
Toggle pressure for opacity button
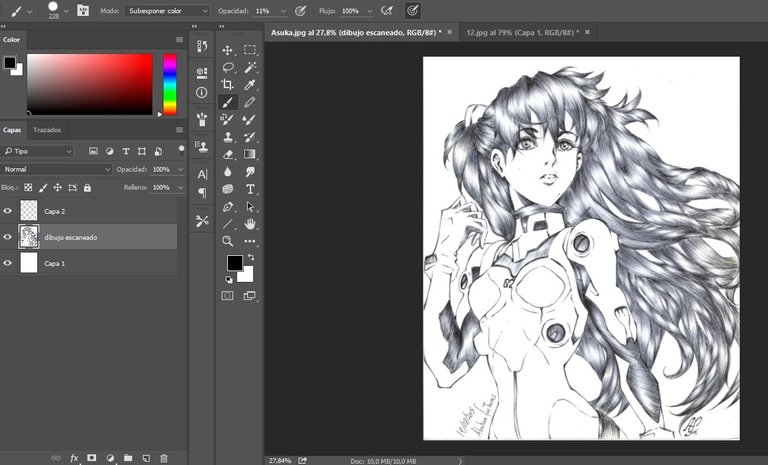coord(300,11)
